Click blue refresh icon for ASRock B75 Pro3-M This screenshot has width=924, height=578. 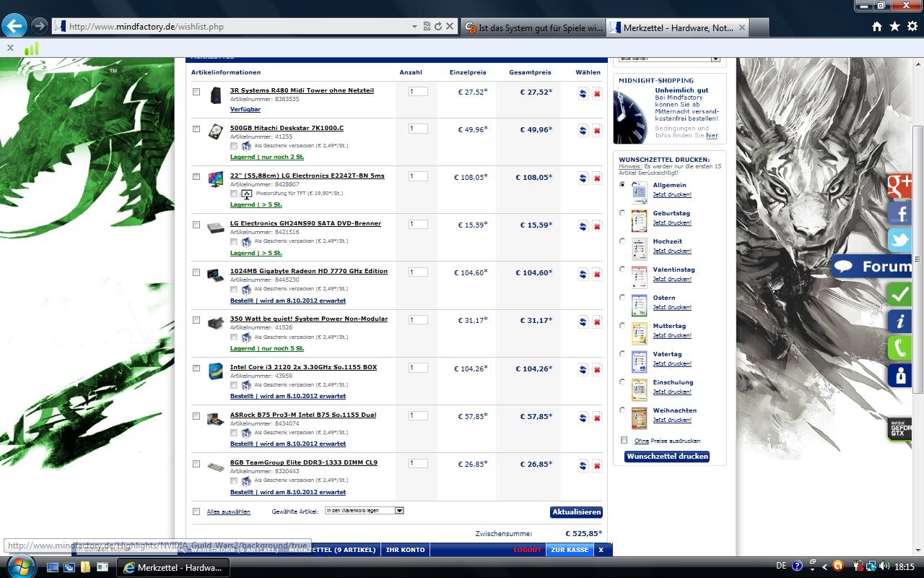coord(583,418)
